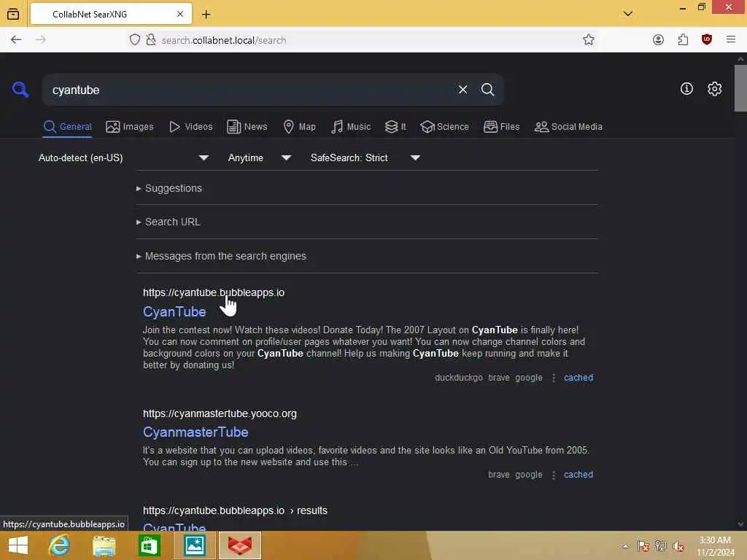This screenshot has width=747, height=560.
Task: Click the red browser taskbar icon
Action: click(x=239, y=545)
